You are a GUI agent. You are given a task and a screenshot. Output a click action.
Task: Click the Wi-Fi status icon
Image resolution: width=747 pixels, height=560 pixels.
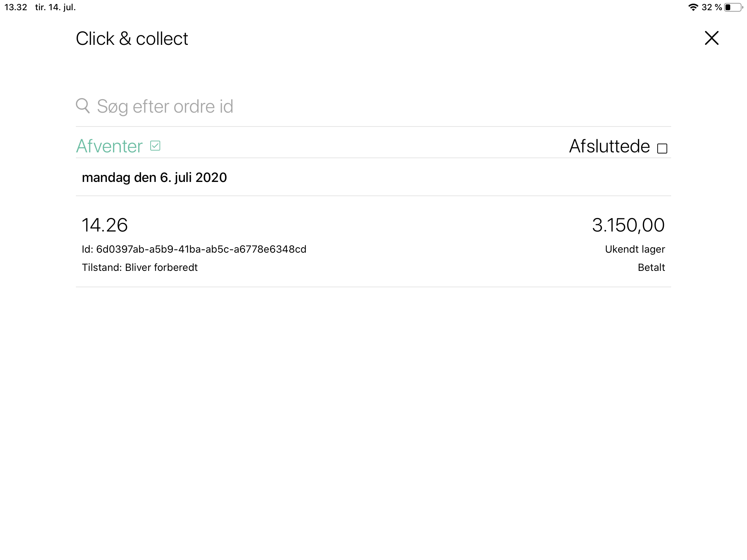point(693,7)
